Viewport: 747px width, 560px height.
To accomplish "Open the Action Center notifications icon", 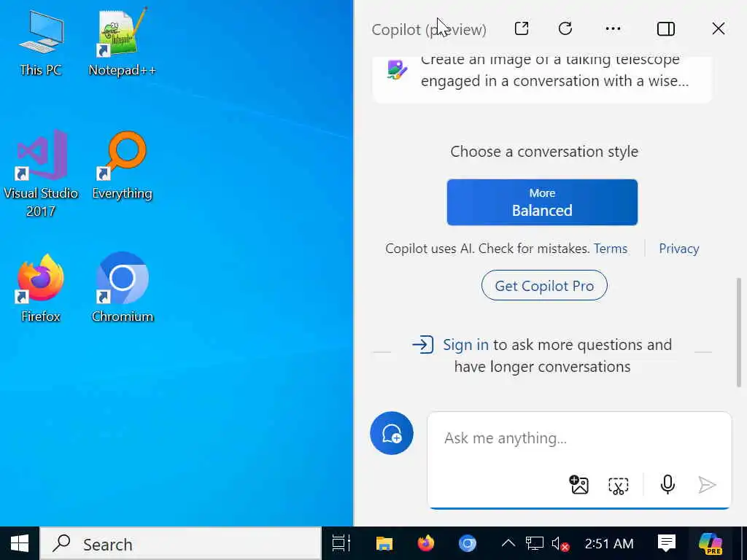I will coord(667,543).
